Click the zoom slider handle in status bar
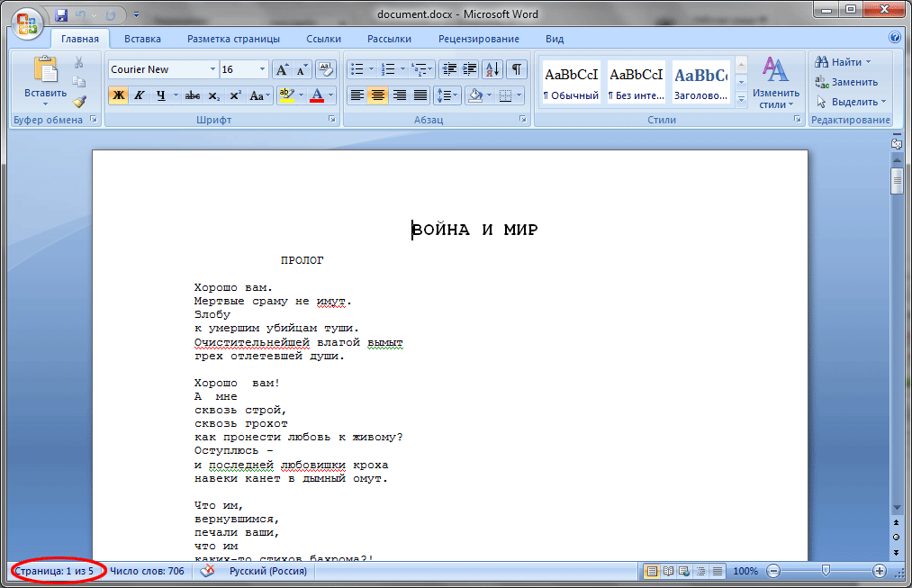This screenshot has width=912, height=588. pos(826,571)
